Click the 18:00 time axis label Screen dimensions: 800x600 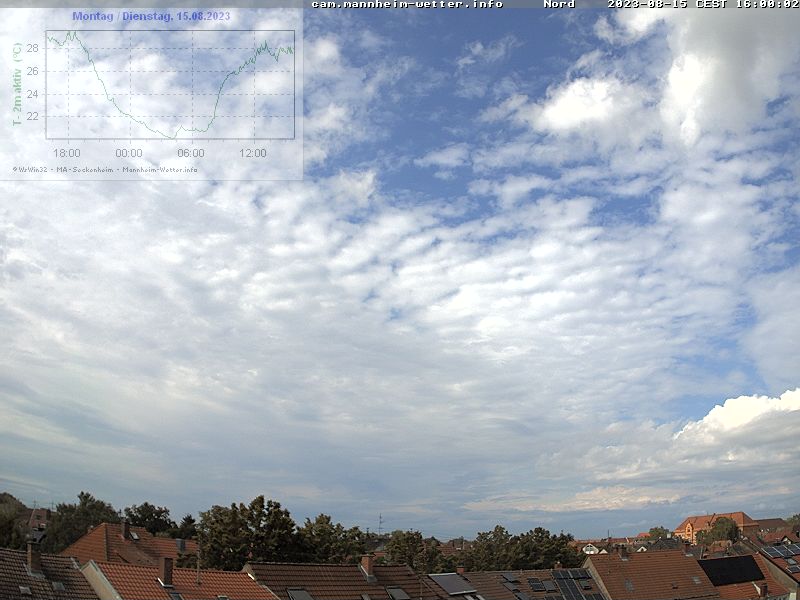[67, 153]
